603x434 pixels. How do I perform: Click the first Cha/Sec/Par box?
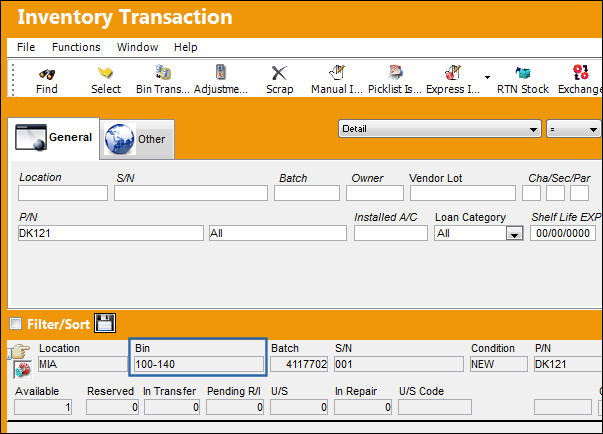(531, 193)
